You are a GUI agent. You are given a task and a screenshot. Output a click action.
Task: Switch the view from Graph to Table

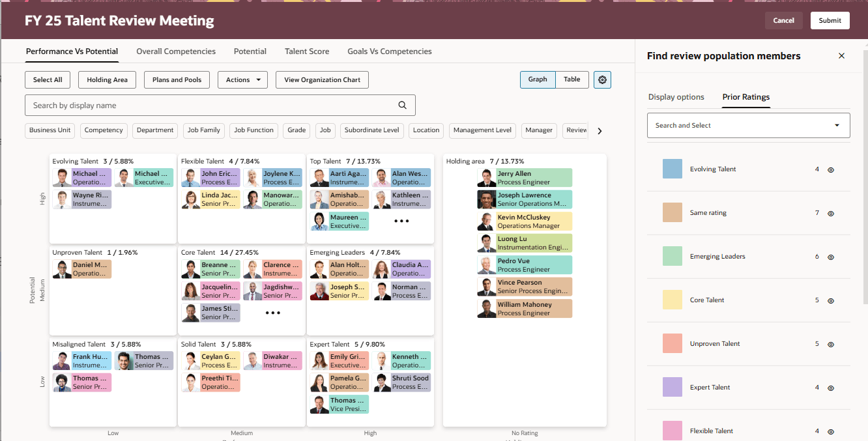tap(571, 79)
